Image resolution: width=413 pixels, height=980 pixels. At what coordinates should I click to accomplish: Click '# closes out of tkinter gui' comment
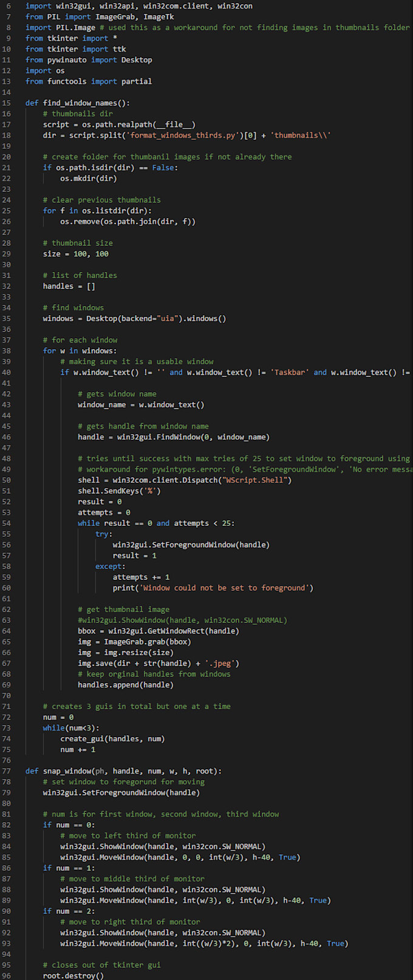click(x=102, y=965)
